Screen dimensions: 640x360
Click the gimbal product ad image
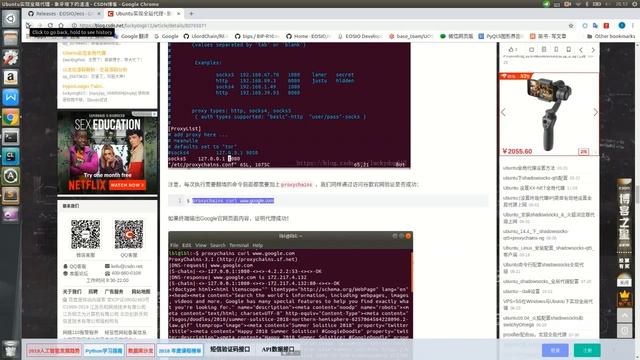pos(549,114)
